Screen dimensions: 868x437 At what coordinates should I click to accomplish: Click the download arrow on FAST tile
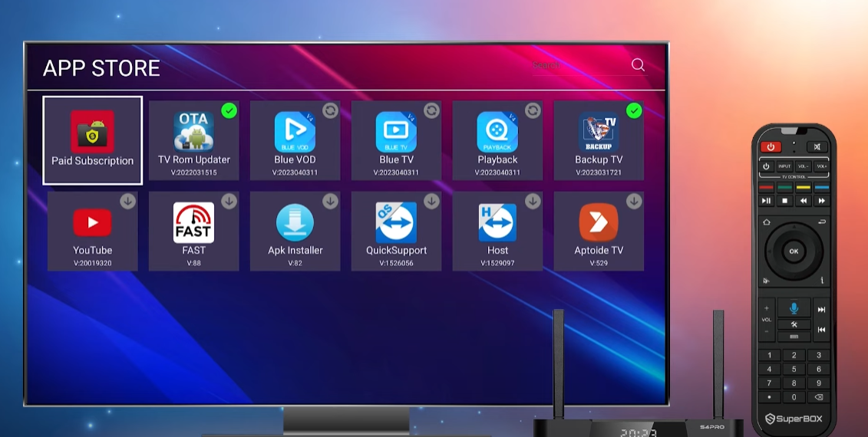[229, 202]
